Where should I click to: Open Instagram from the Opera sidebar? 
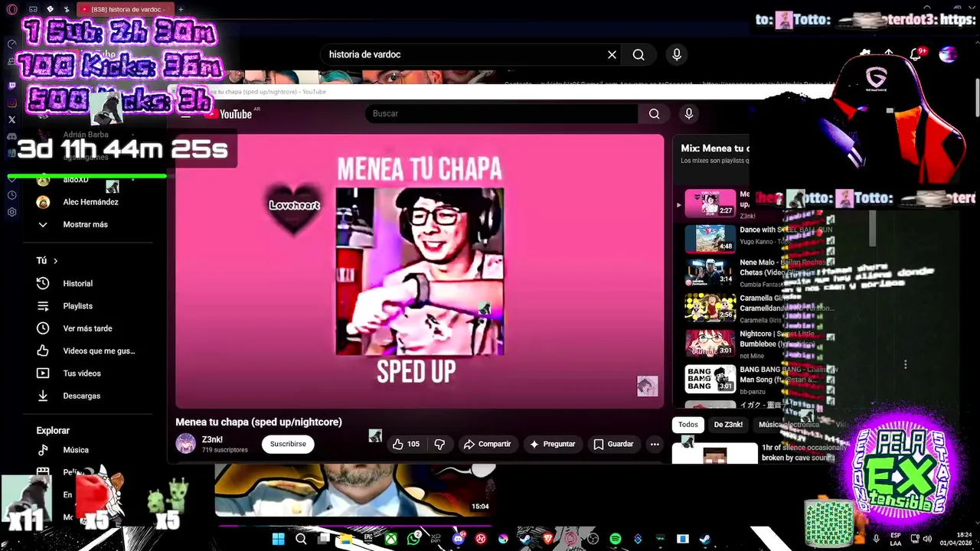11,103
